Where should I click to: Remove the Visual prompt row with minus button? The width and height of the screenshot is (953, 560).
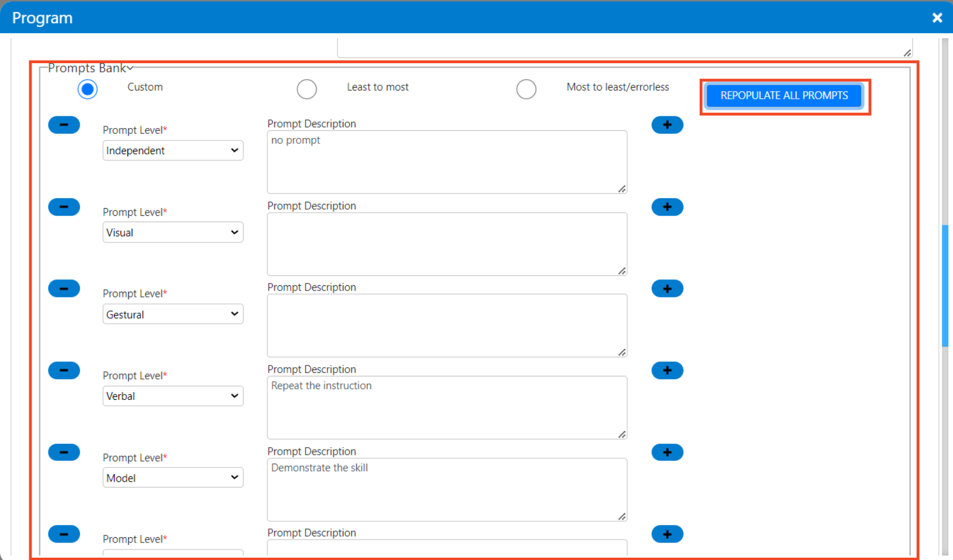[64, 207]
